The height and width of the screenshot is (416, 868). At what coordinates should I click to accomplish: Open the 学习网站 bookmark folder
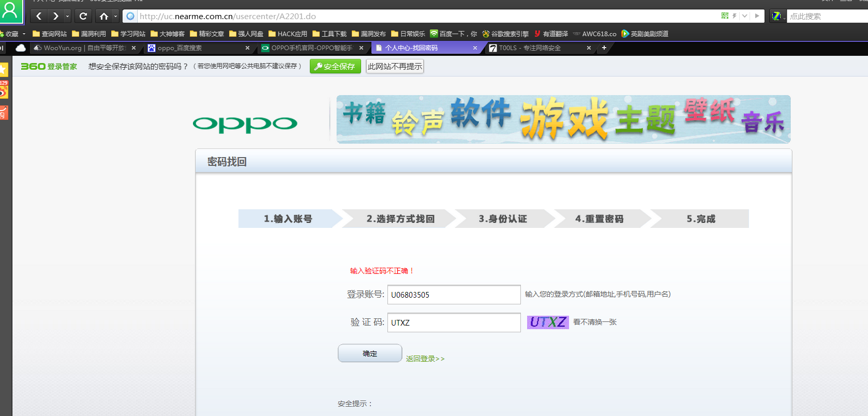pos(128,34)
